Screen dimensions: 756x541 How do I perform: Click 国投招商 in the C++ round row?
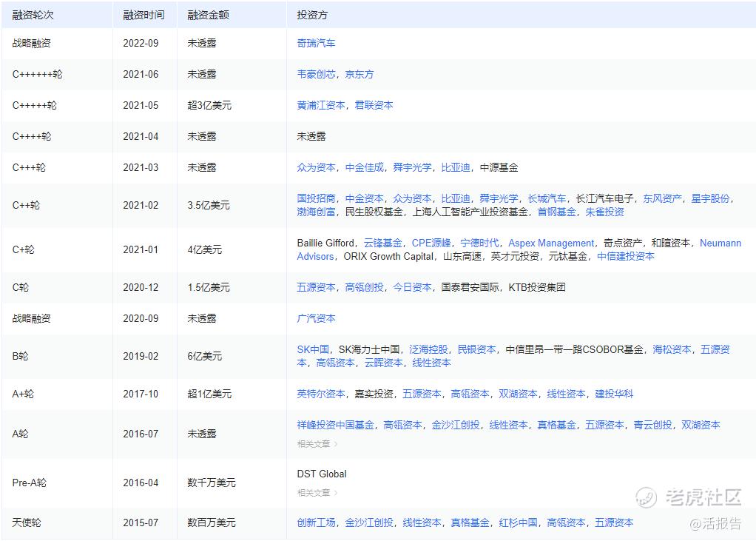(x=316, y=198)
